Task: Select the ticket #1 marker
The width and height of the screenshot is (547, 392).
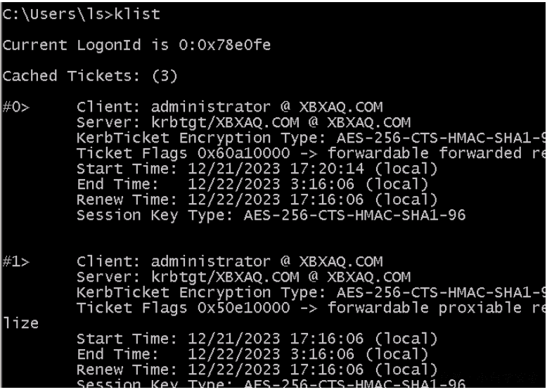Action: point(15,261)
